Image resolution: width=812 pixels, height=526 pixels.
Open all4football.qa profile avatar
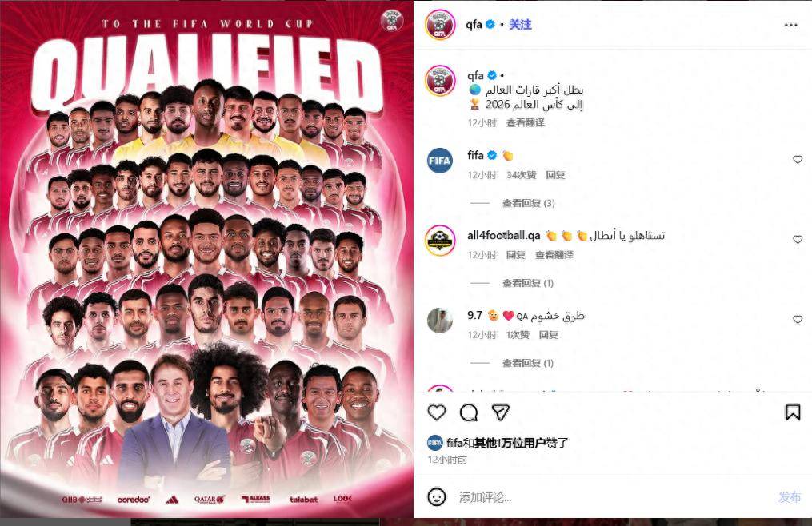tap(440, 241)
